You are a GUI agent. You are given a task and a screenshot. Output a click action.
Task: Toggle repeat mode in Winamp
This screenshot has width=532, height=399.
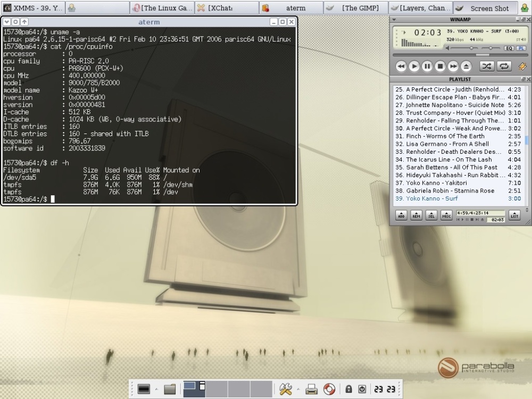tap(504, 66)
